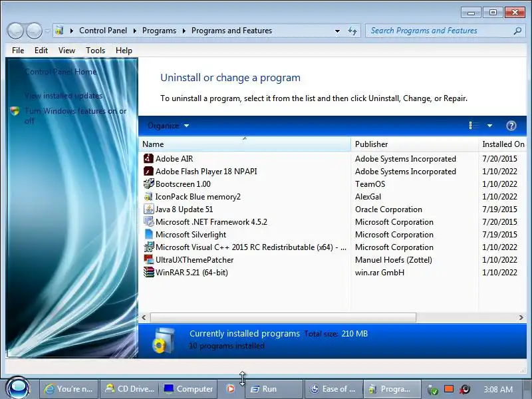Sort by the Name column header
Image resolution: width=532 pixels, height=399 pixels.
pyautogui.click(x=244, y=144)
